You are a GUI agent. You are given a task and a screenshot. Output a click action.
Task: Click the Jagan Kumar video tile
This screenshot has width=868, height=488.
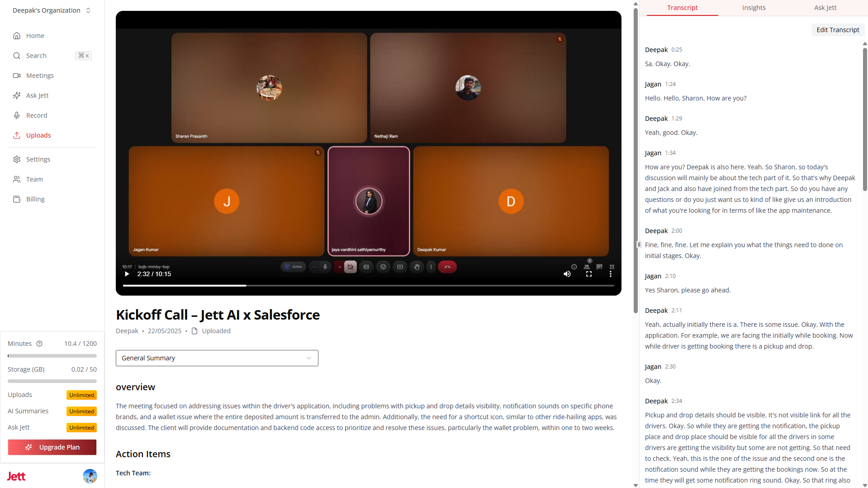pyautogui.click(x=227, y=201)
